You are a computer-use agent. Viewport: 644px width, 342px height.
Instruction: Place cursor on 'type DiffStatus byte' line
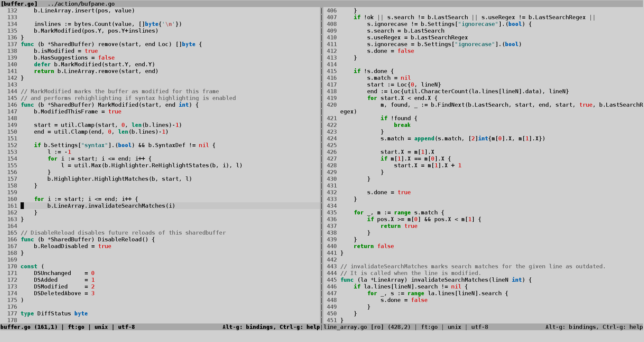coord(54,313)
